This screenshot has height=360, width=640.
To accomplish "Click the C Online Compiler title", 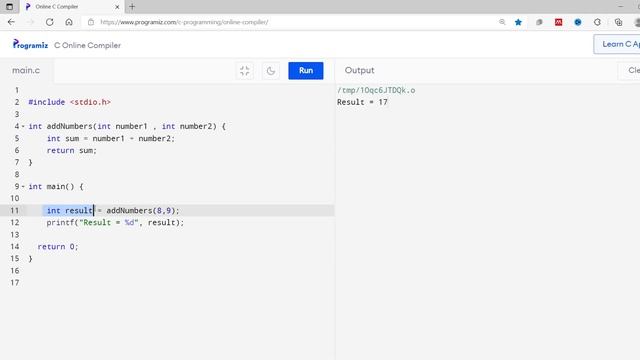I will (87, 45).
